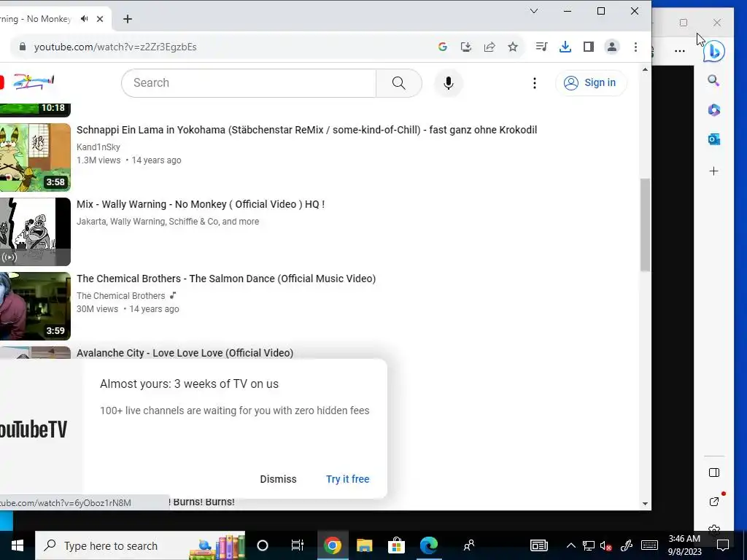747x560 pixels.
Task: Open Mix - Wally Warning No Monkey title
Action: [x=201, y=204]
